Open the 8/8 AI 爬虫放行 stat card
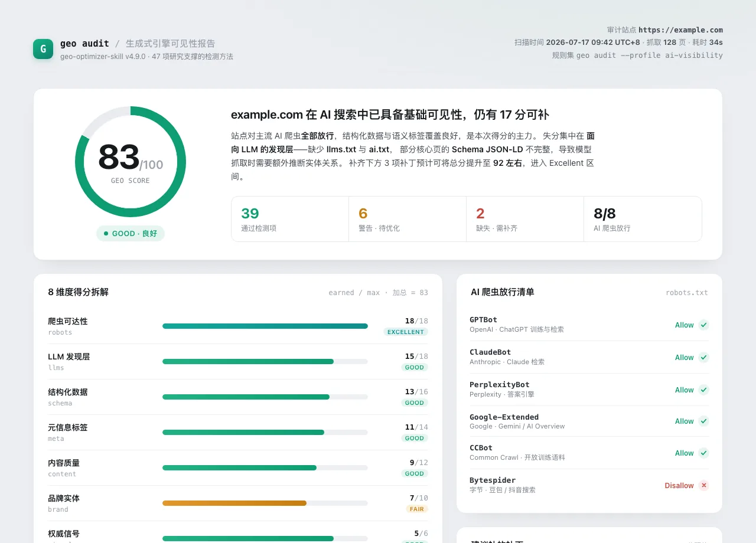756x543 pixels. (x=643, y=219)
